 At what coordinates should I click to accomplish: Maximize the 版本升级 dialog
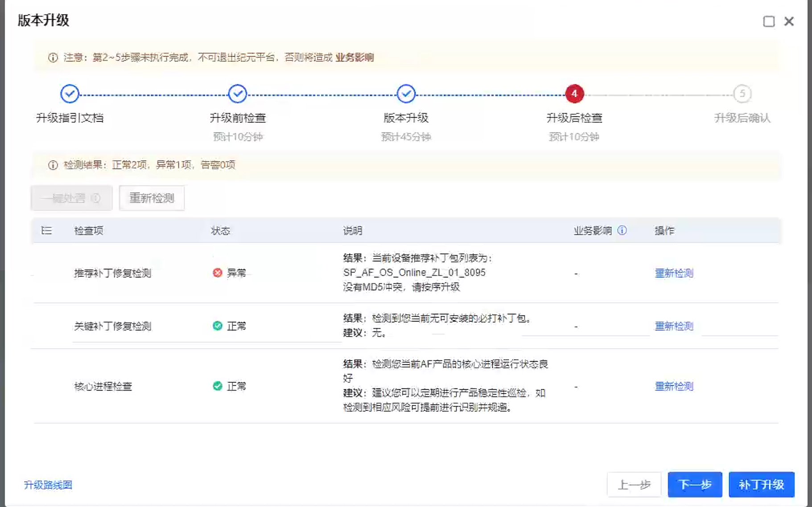(x=769, y=21)
